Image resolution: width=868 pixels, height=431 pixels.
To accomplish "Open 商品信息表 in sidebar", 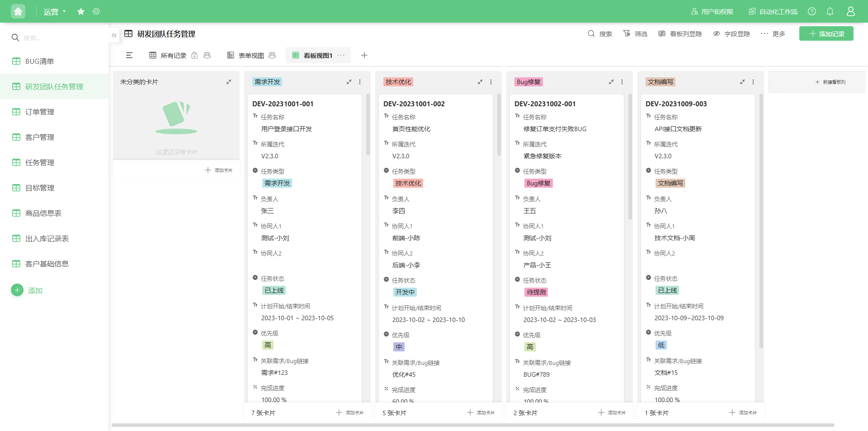I will coord(54,213).
